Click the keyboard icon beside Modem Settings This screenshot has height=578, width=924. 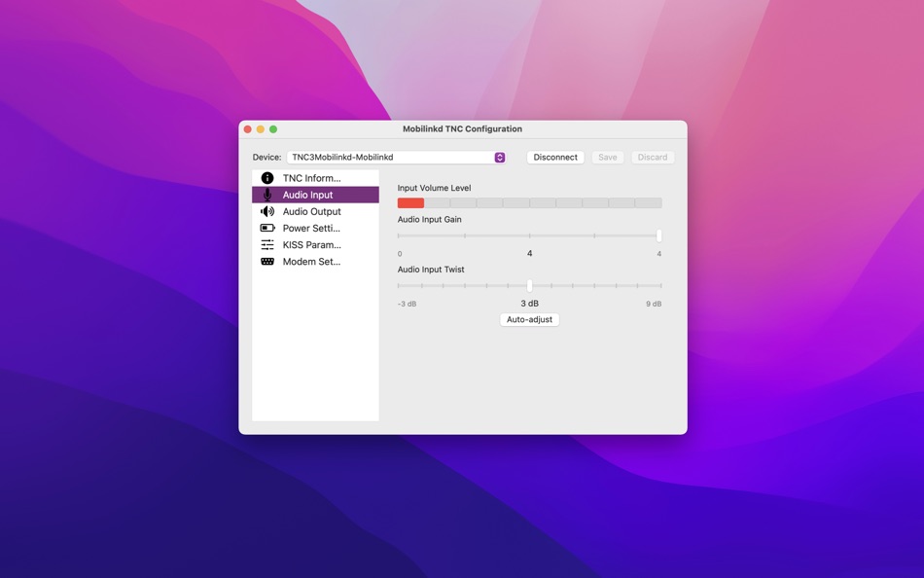pos(268,261)
